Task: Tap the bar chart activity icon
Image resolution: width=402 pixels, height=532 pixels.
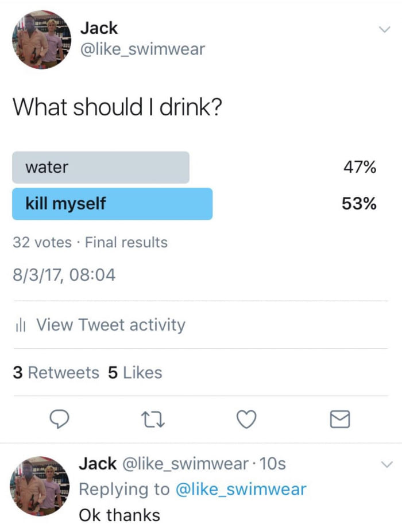Action: 20,325
